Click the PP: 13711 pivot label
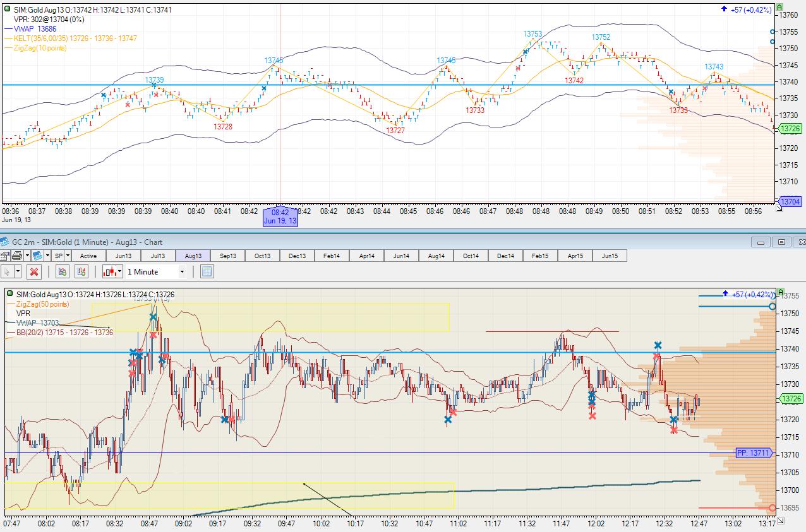Image resolution: width=806 pixels, height=532 pixels. pyautogui.click(x=754, y=452)
